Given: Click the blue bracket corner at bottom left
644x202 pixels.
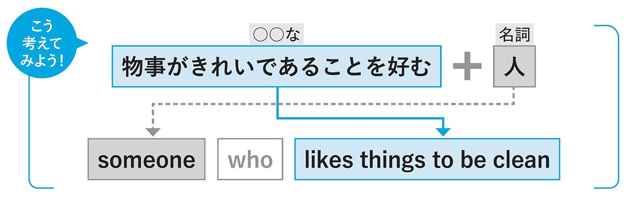Looking at the screenshot, I should click(x=34, y=185).
